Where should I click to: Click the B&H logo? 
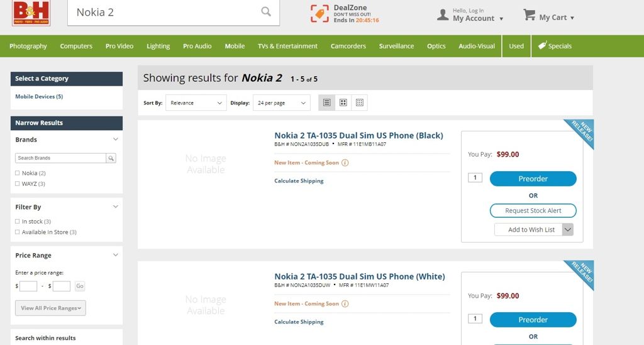(x=31, y=13)
